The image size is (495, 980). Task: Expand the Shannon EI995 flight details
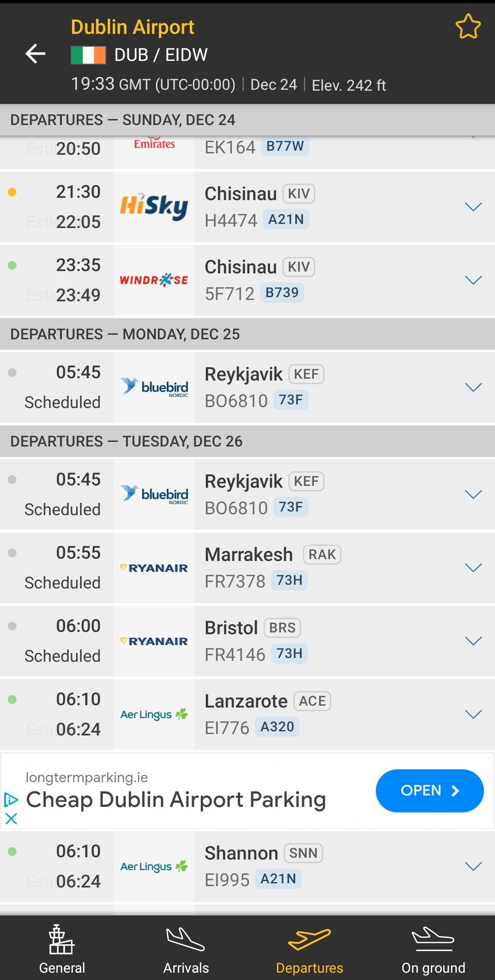click(473, 866)
